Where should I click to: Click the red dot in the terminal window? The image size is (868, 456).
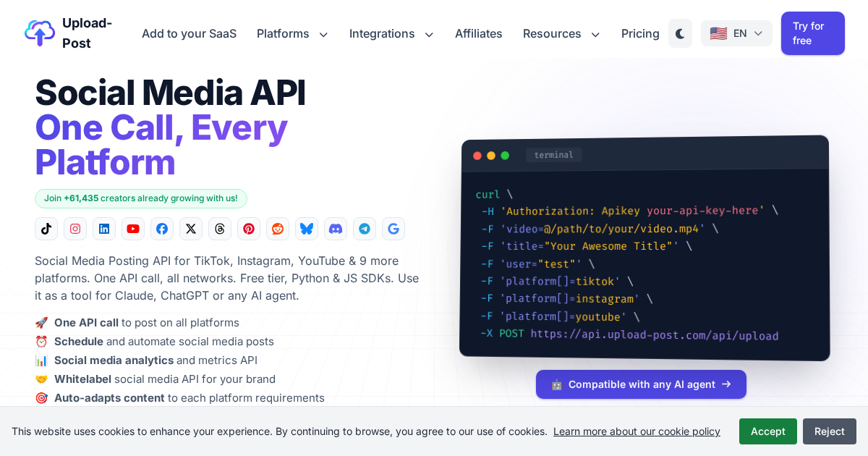[x=477, y=156]
